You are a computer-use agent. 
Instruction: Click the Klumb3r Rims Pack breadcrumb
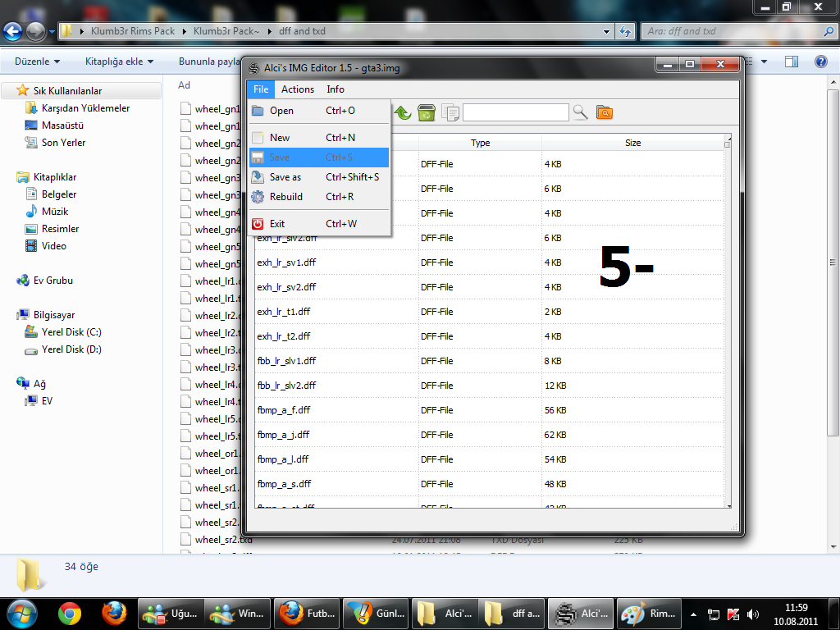[133, 31]
